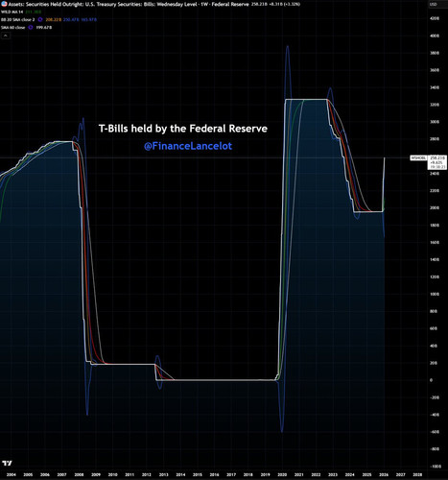This screenshot has width=448, height=480.
Task: Click the 2026 label on the time axis
Action: pos(384,474)
